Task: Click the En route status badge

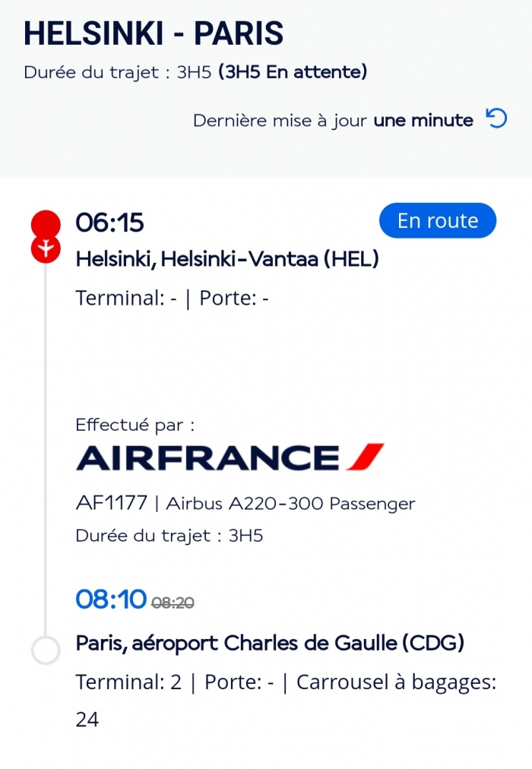Action: pyautogui.click(x=437, y=220)
